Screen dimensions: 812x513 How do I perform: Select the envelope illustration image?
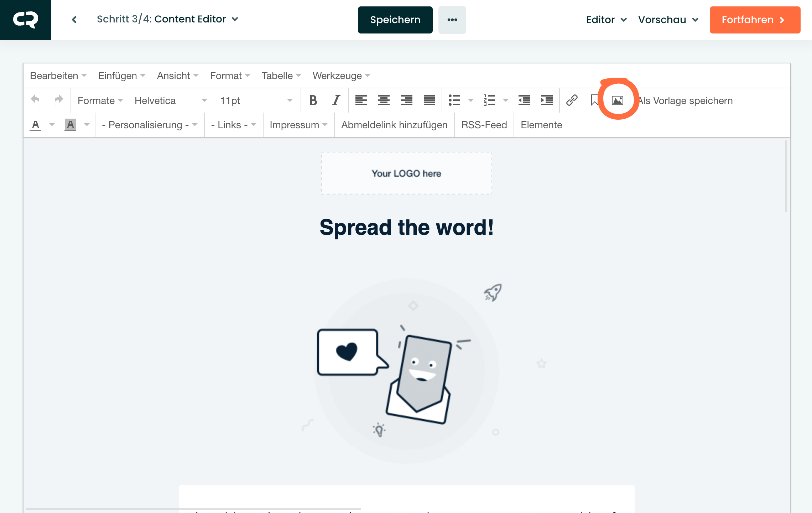(406, 370)
